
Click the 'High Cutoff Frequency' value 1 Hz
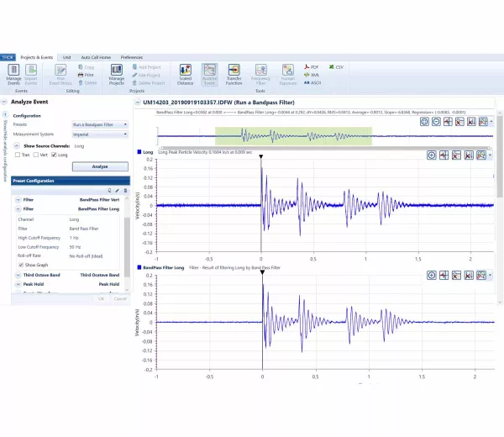pos(74,238)
